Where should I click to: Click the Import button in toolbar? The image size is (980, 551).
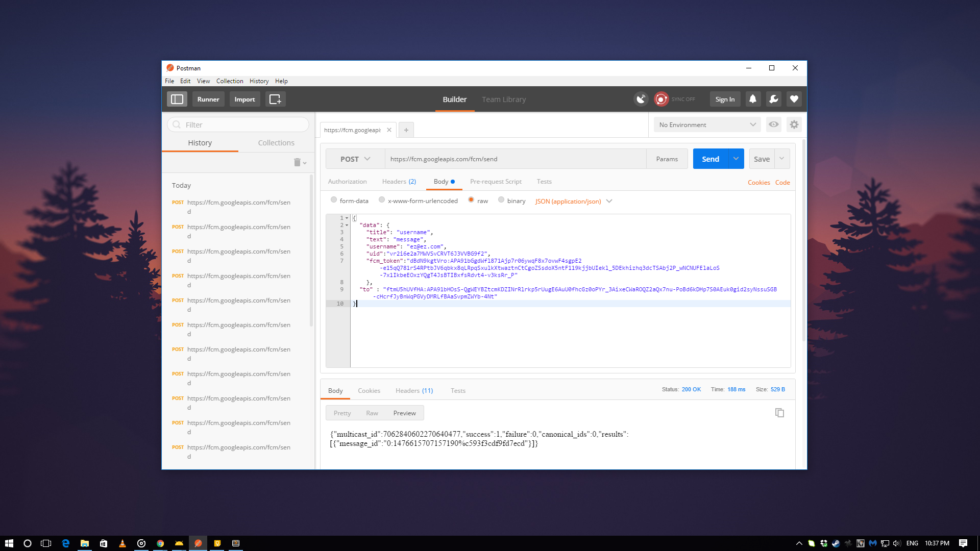tap(243, 99)
